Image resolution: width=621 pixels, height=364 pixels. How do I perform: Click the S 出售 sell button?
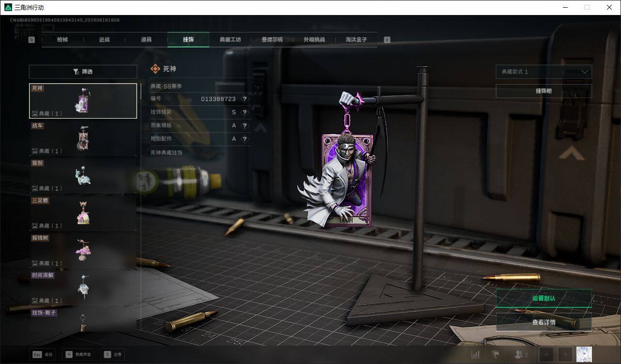(x=112, y=354)
